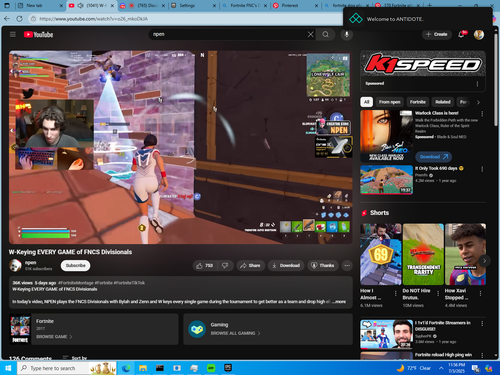Open '1v1'd Fortnite Streamers' video thumbnail

387,334
